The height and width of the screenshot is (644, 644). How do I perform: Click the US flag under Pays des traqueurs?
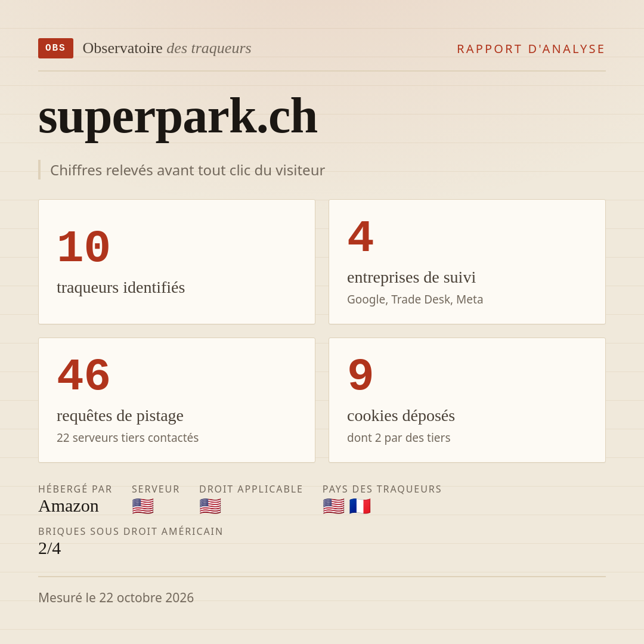[x=333, y=506]
